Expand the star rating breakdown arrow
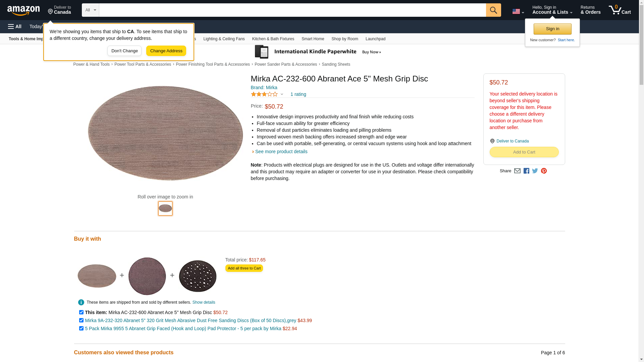Image resolution: width=644 pixels, height=362 pixels. 282,94
